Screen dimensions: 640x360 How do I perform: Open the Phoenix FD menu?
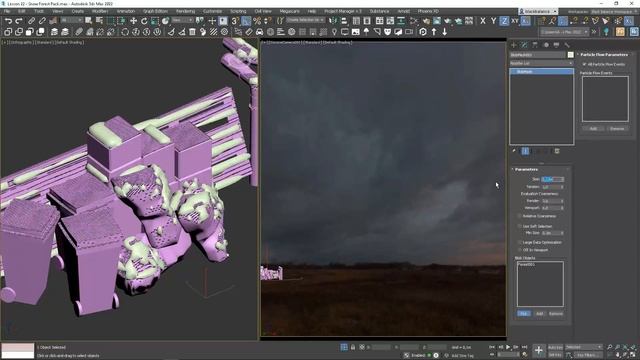coord(428,11)
